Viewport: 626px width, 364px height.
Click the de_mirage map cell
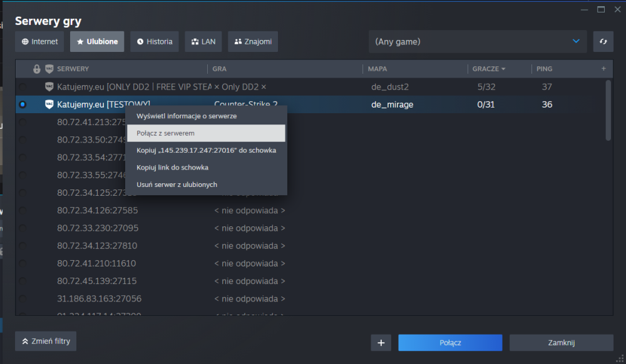tap(392, 104)
